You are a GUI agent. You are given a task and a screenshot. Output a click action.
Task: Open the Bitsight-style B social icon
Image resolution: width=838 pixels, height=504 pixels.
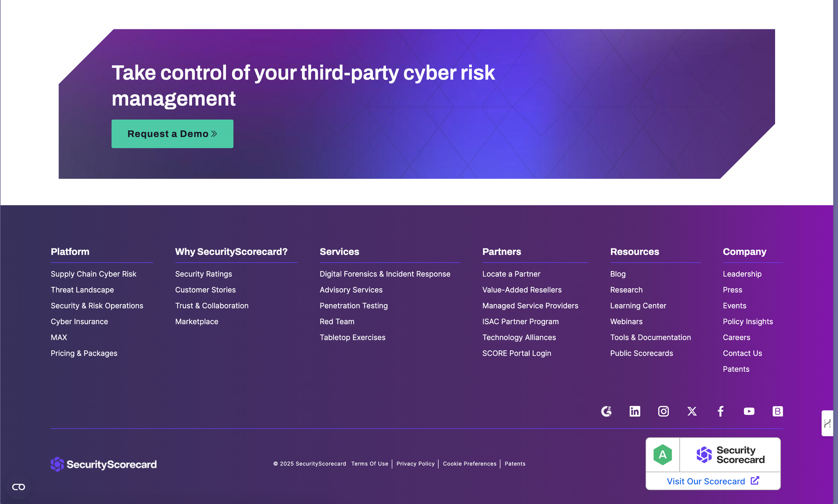tap(778, 411)
